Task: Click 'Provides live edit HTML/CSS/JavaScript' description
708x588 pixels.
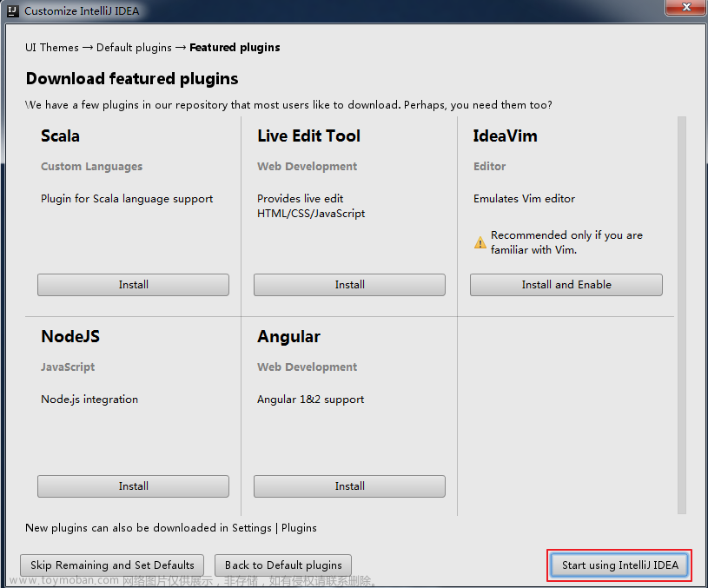Action: pyautogui.click(x=311, y=206)
